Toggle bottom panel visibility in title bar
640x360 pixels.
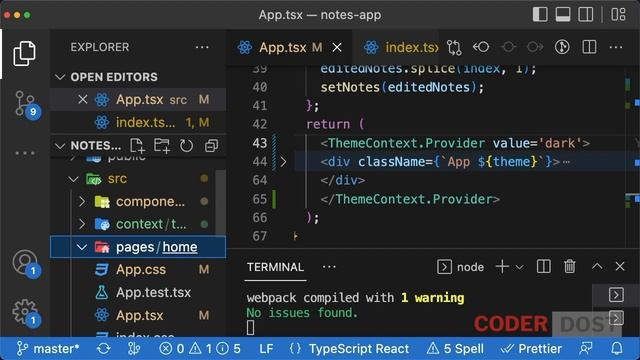click(563, 15)
